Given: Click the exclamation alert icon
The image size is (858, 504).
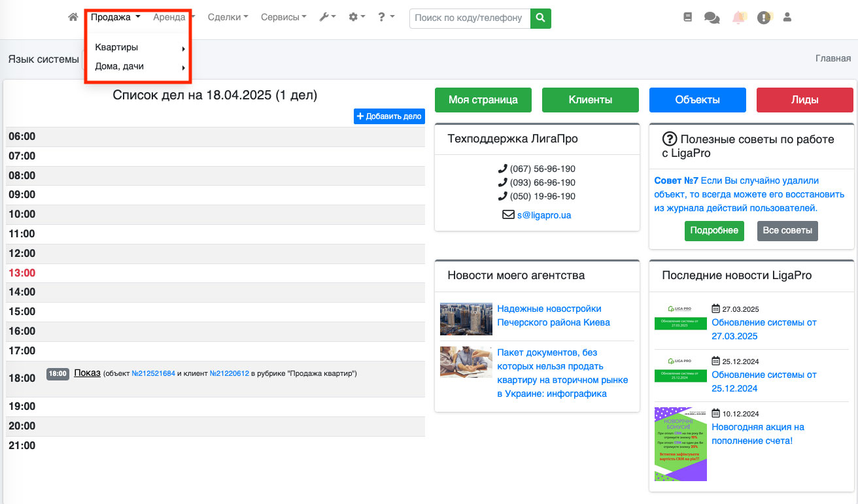Looking at the screenshot, I should [x=763, y=18].
